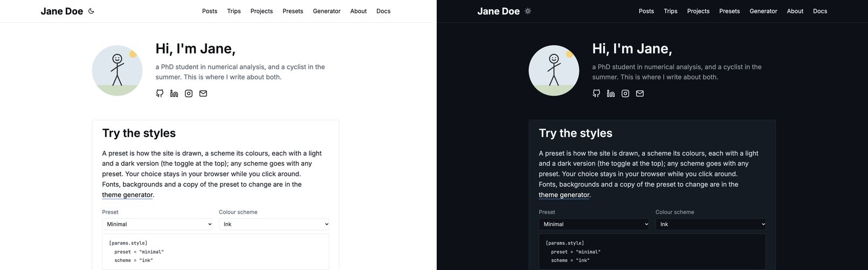Click stick-figure avatar on dark page

[554, 71]
